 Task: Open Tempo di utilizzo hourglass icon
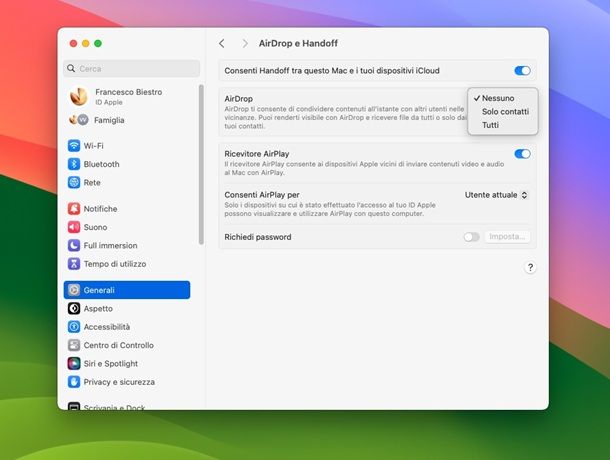coord(74,263)
